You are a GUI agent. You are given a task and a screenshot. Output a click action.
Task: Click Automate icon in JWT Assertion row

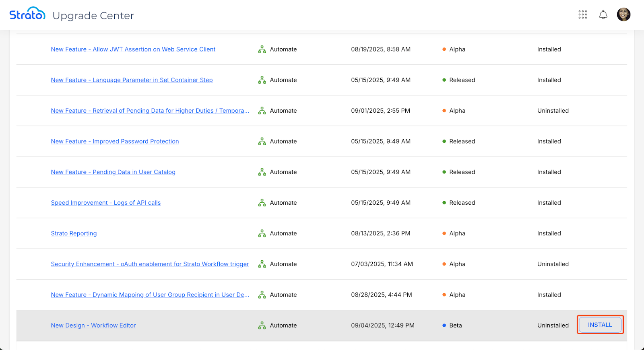coord(262,49)
